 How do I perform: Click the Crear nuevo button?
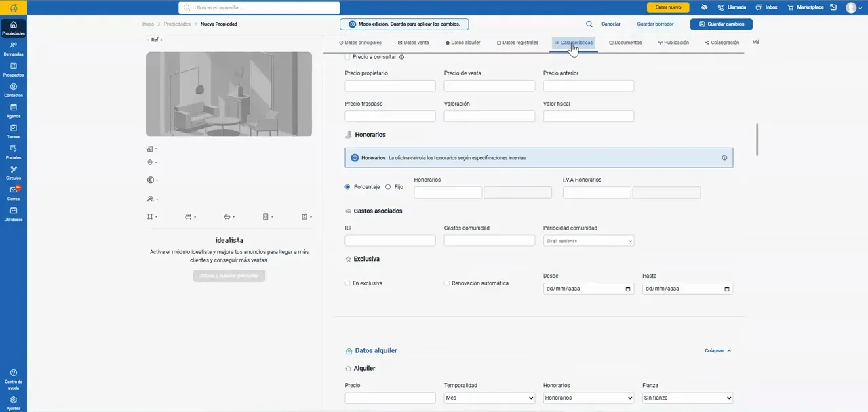point(668,7)
